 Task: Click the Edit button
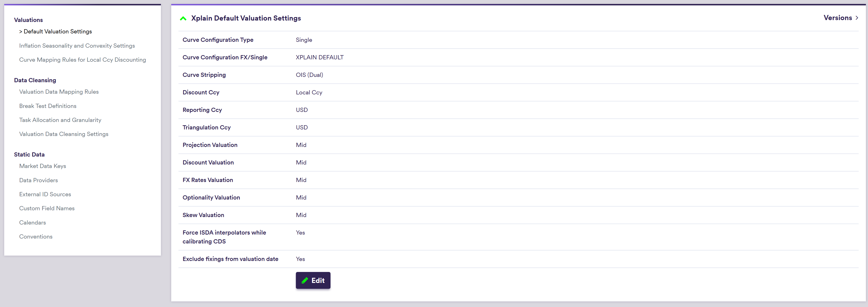pos(313,280)
